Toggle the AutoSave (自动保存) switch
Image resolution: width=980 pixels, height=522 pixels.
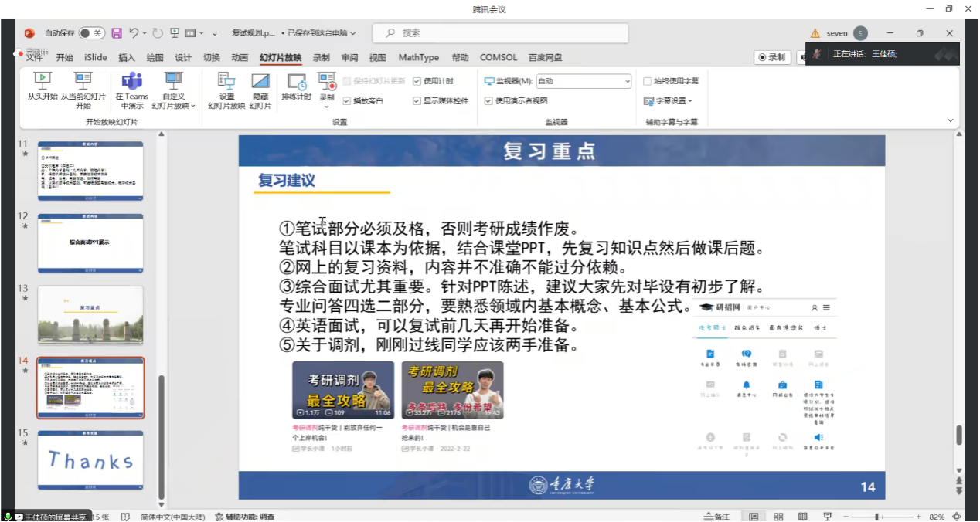click(x=91, y=33)
